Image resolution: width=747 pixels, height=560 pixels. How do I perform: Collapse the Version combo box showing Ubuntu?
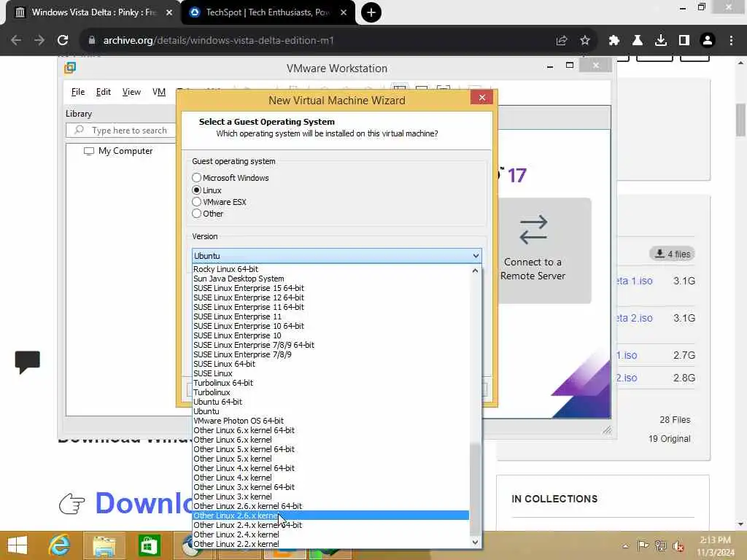click(337, 256)
